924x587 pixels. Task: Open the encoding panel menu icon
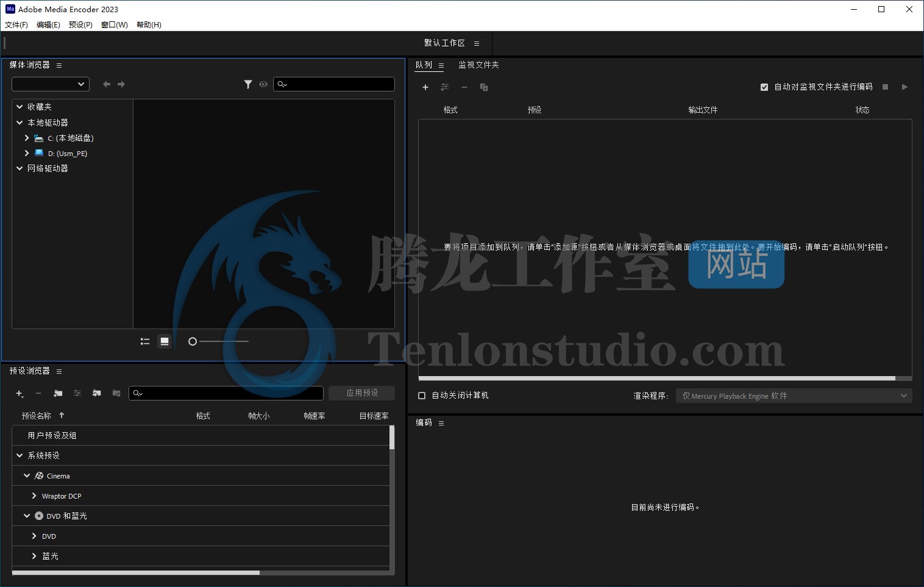point(441,423)
